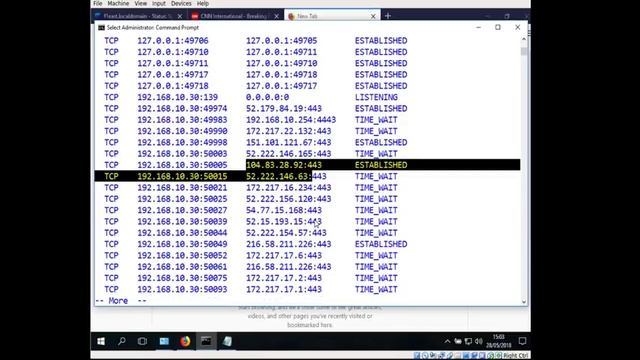Click the -- More -- prompt
Viewport: 640px width, 360px height.
[120, 301]
